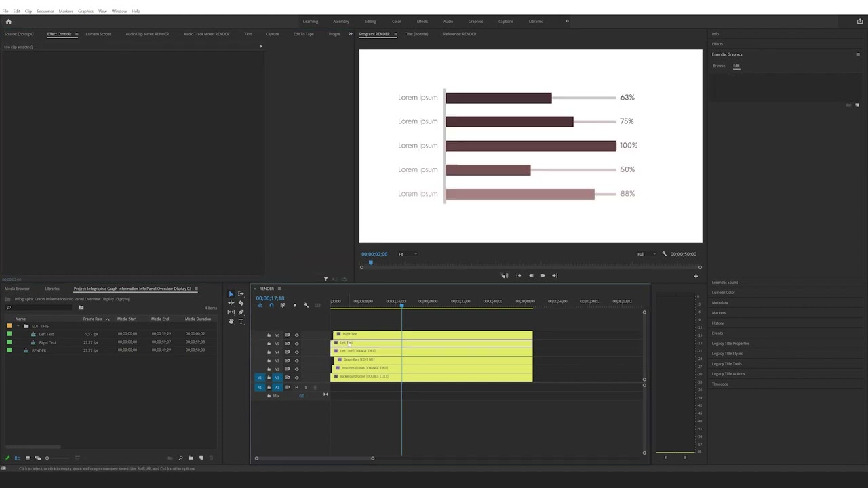Open the Program Monitor settings wrench
The height and width of the screenshot is (488, 868).
click(x=664, y=254)
